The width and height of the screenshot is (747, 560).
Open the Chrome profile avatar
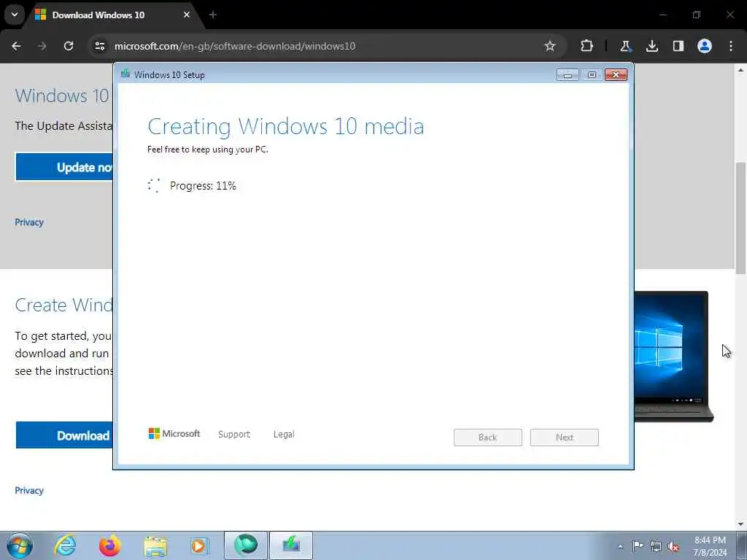click(x=705, y=46)
